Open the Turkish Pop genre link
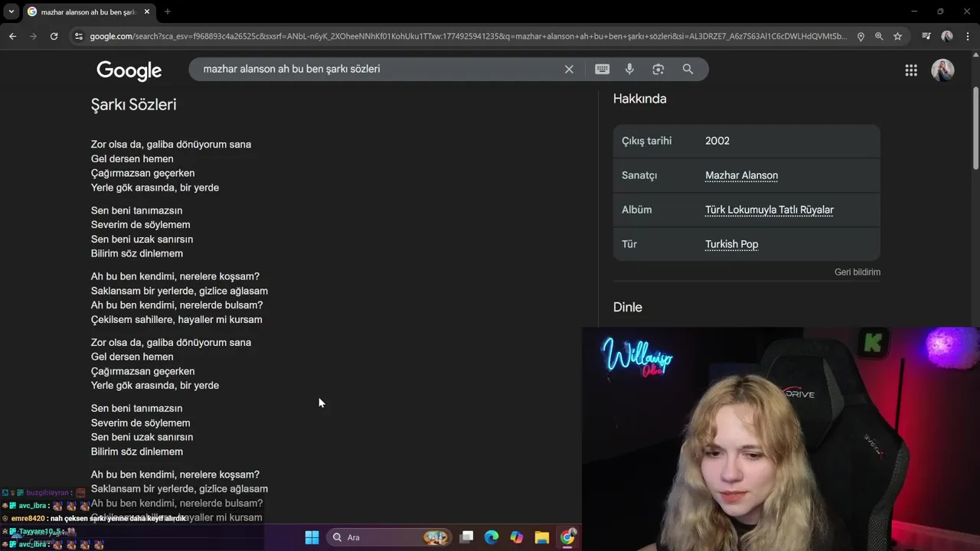980x551 pixels. pyautogui.click(x=731, y=244)
